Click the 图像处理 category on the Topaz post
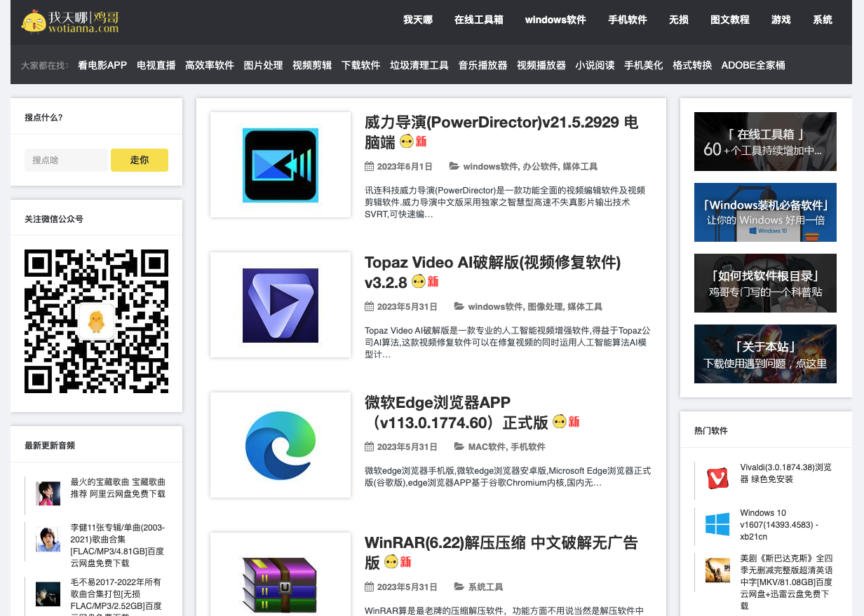 coord(546,307)
